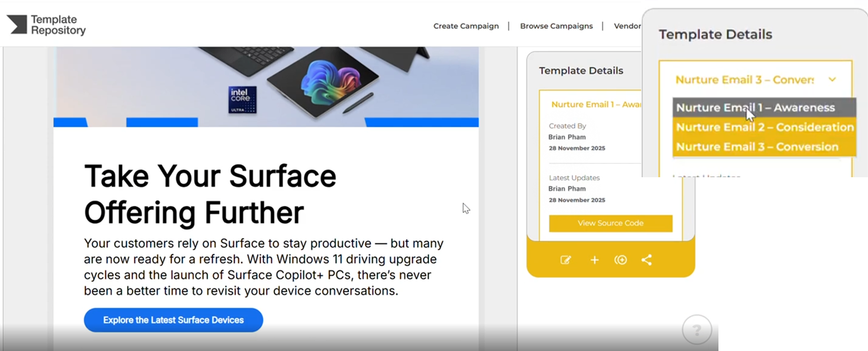868x351 pixels.
Task: Select Nurture Email 2 – Consideration option
Action: coord(764,127)
